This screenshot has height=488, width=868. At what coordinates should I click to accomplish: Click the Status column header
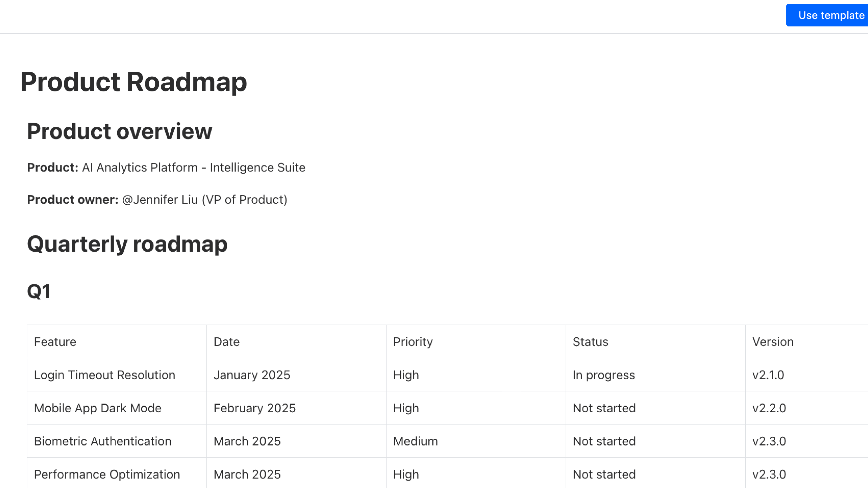590,342
